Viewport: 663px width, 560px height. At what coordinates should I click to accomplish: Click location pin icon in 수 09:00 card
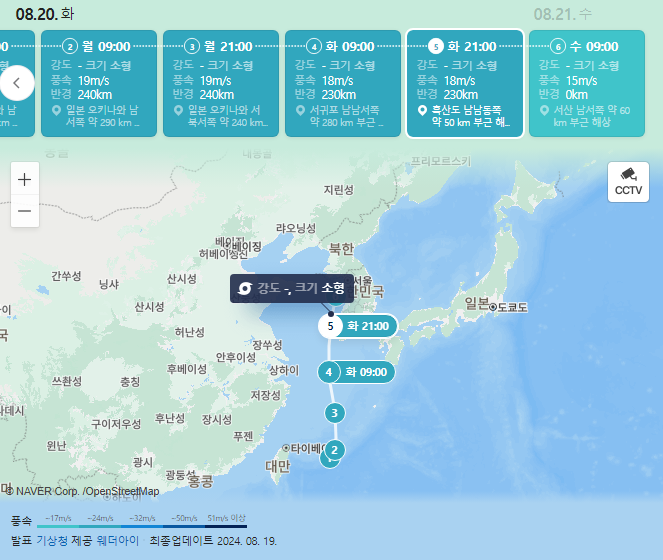(x=544, y=110)
